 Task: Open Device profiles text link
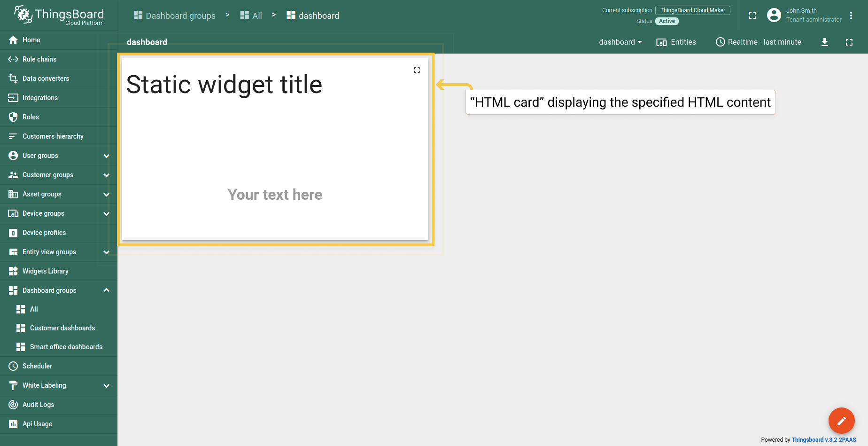[x=44, y=233]
